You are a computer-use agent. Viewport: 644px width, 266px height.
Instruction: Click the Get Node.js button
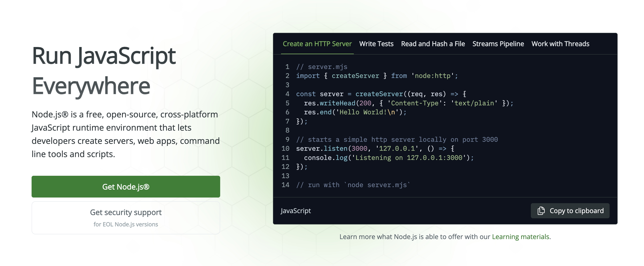[x=126, y=187]
